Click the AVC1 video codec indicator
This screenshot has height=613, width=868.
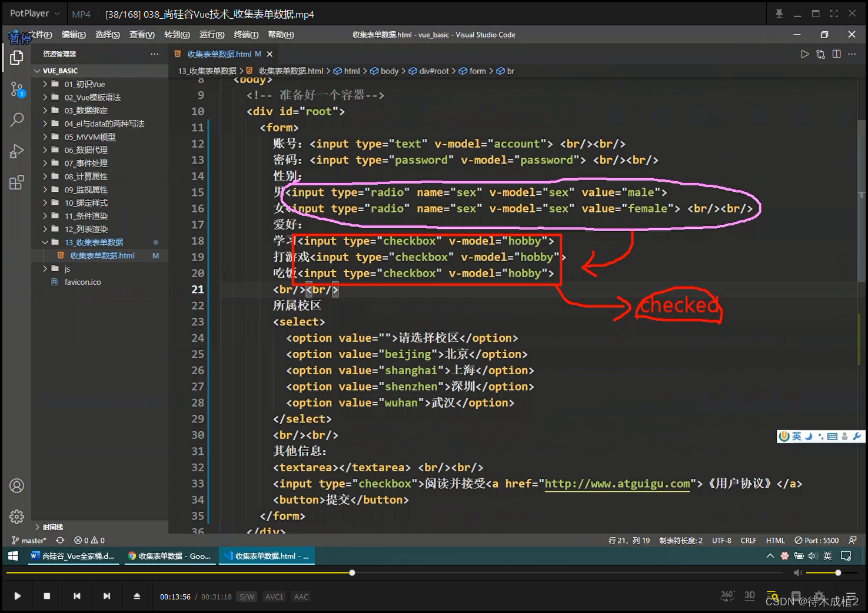click(x=274, y=597)
